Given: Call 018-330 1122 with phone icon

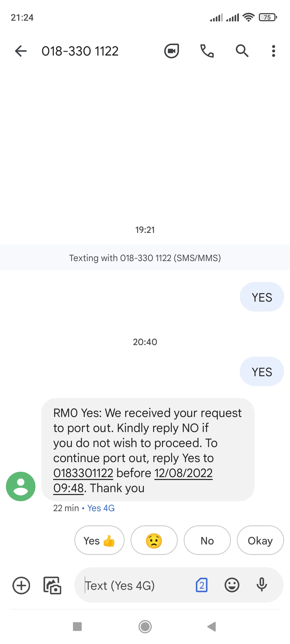Looking at the screenshot, I should pos(207,51).
